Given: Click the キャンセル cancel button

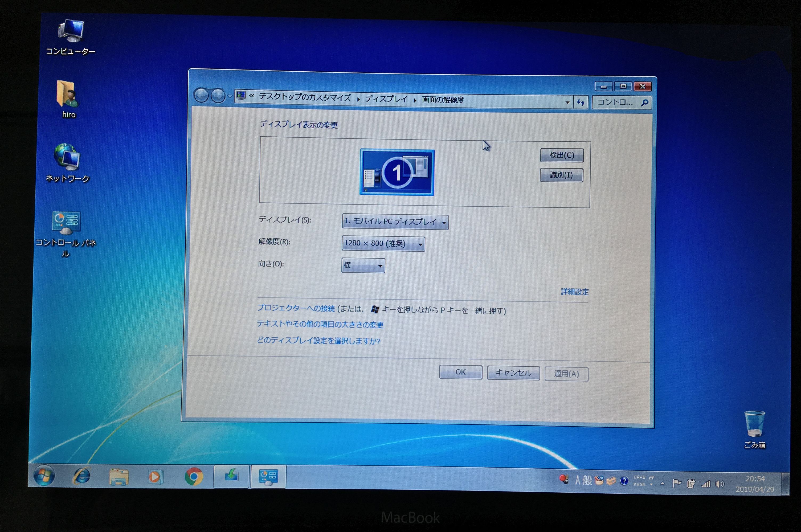Looking at the screenshot, I should tap(513, 373).
